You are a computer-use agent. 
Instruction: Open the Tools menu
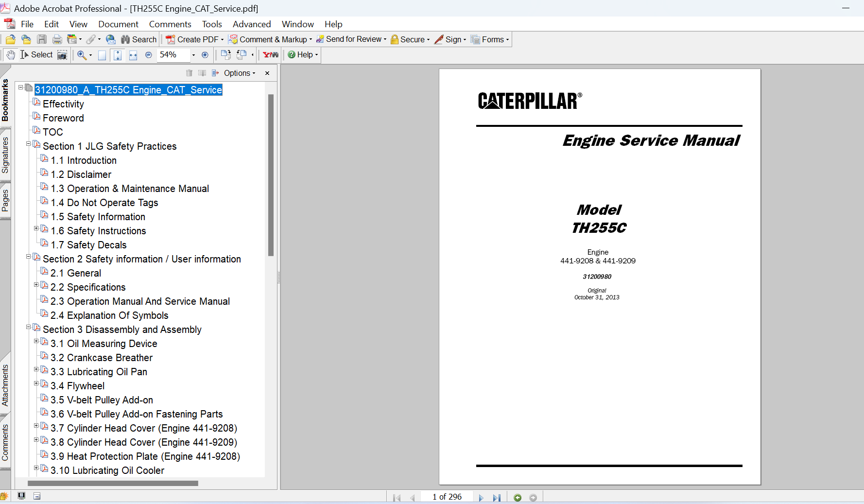click(x=212, y=24)
